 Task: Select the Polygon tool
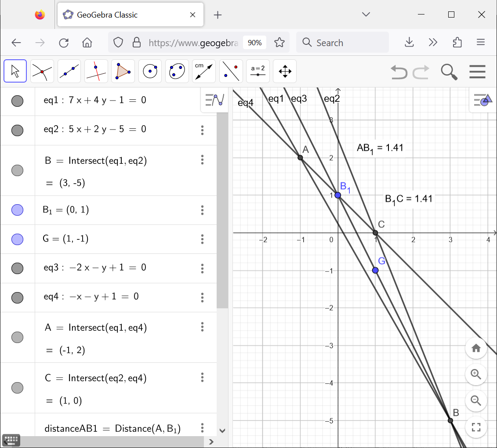[123, 71]
